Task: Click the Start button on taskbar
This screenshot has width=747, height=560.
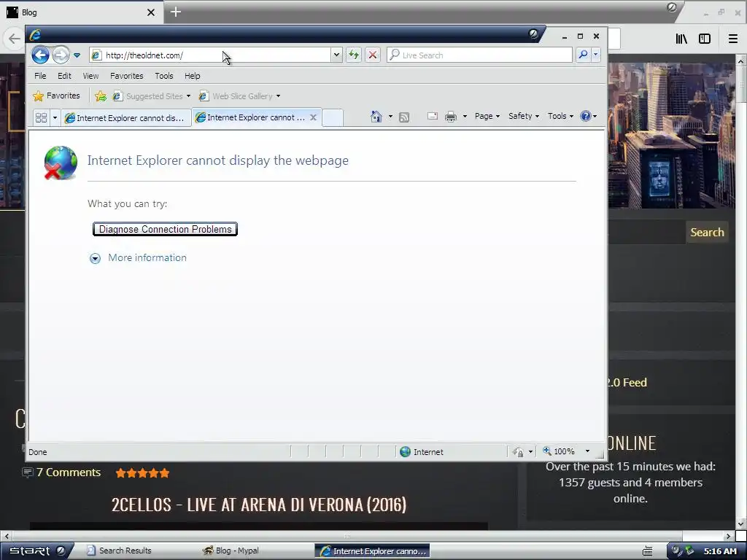Action: 37,551
